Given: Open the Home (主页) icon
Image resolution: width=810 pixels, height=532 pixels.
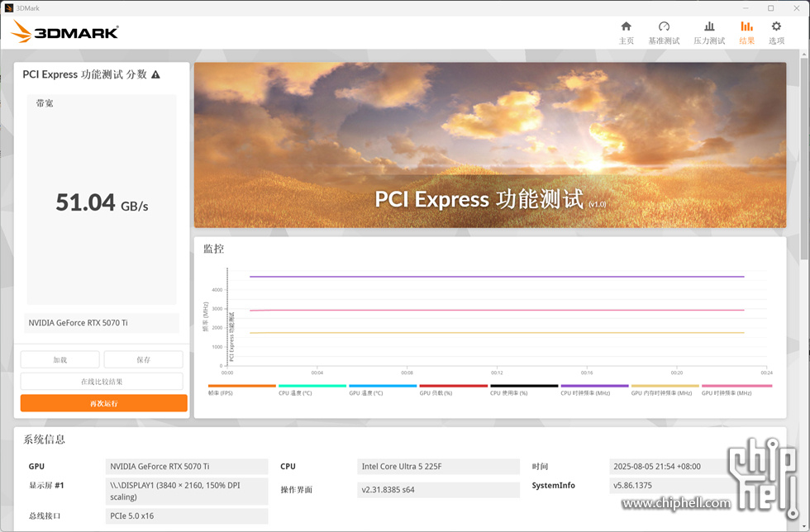Looking at the screenshot, I should pos(627,27).
